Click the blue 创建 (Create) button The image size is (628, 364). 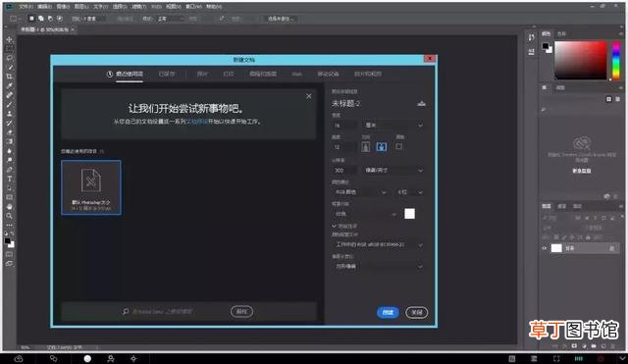click(388, 312)
